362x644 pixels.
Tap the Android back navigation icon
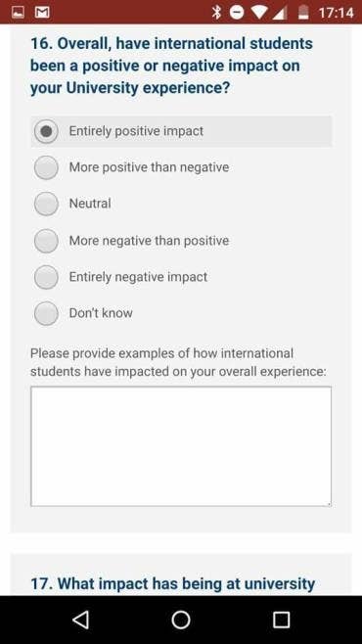tap(81, 620)
